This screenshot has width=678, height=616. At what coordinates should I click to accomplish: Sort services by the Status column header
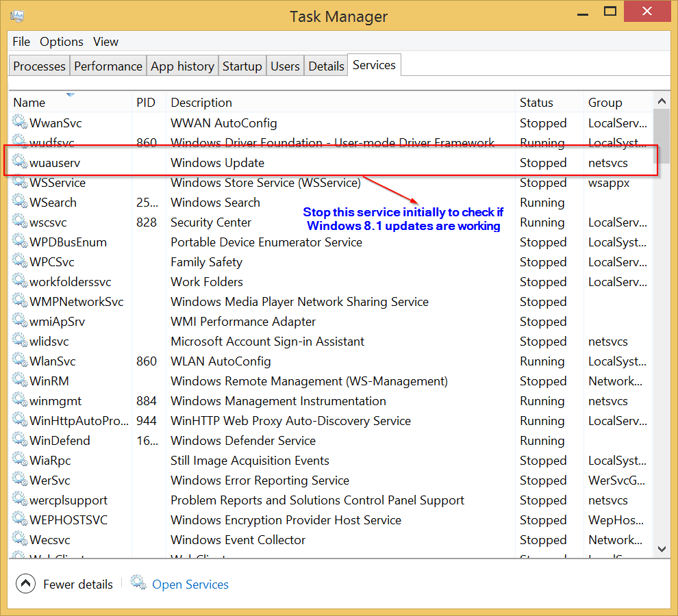click(536, 103)
